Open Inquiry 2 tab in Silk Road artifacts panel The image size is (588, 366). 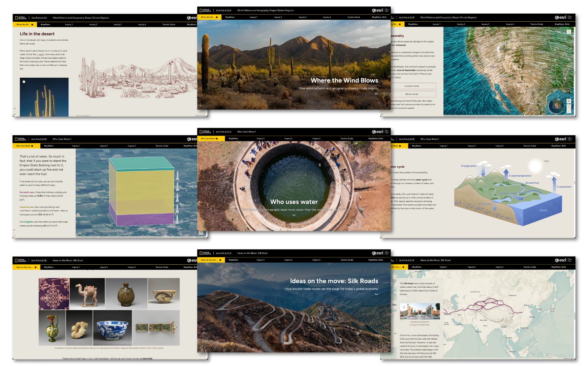[103, 267]
